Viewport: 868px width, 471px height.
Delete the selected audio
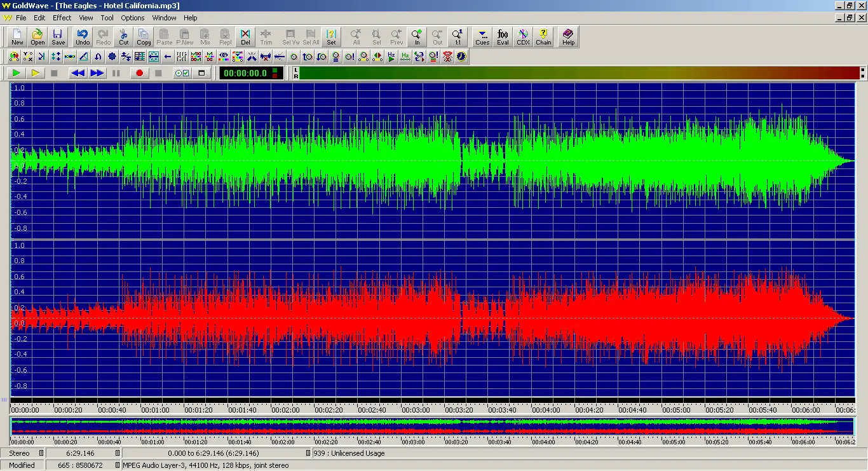coord(245,36)
